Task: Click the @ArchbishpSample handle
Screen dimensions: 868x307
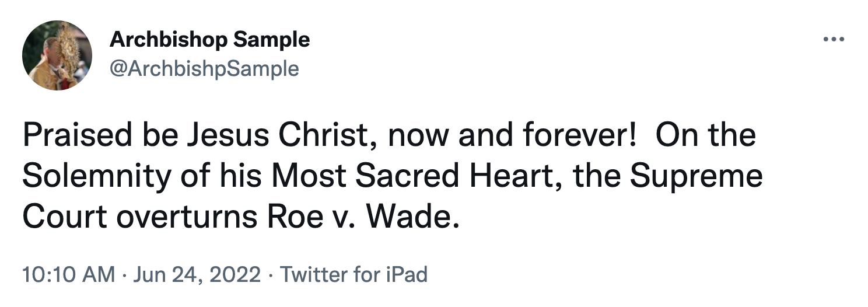Action: coord(204,69)
